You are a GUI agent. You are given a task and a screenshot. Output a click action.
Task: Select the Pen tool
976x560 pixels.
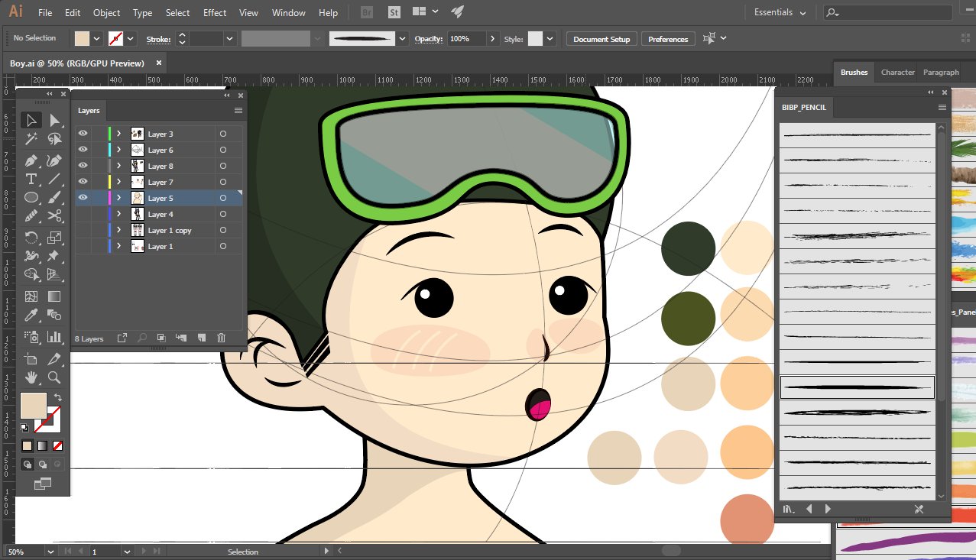pyautogui.click(x=31, y=160)
